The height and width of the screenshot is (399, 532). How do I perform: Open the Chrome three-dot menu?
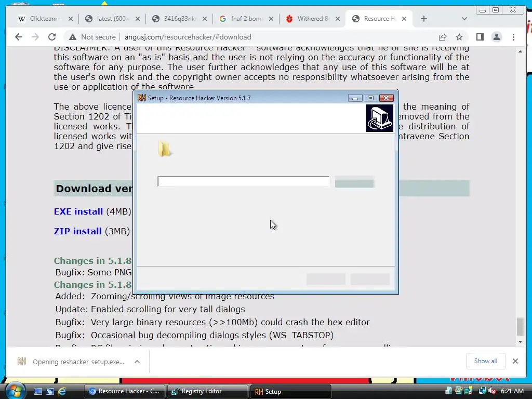coord(513,37)
